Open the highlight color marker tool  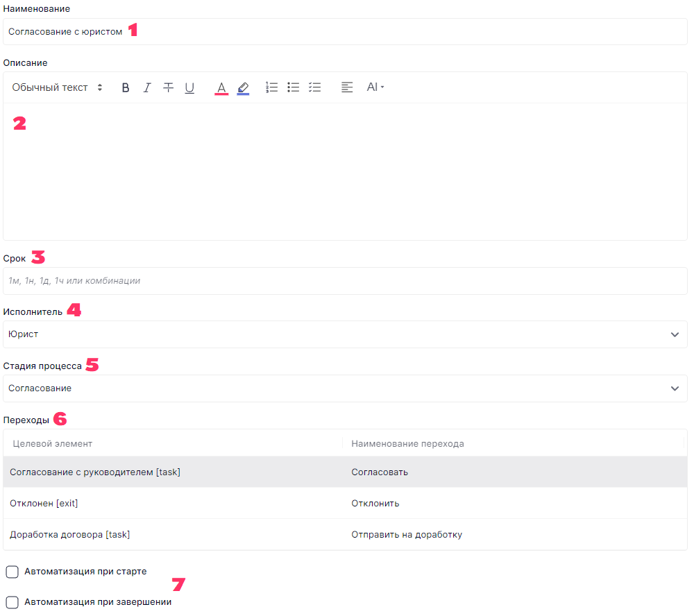pyautogui.click(x=243, y=87)
